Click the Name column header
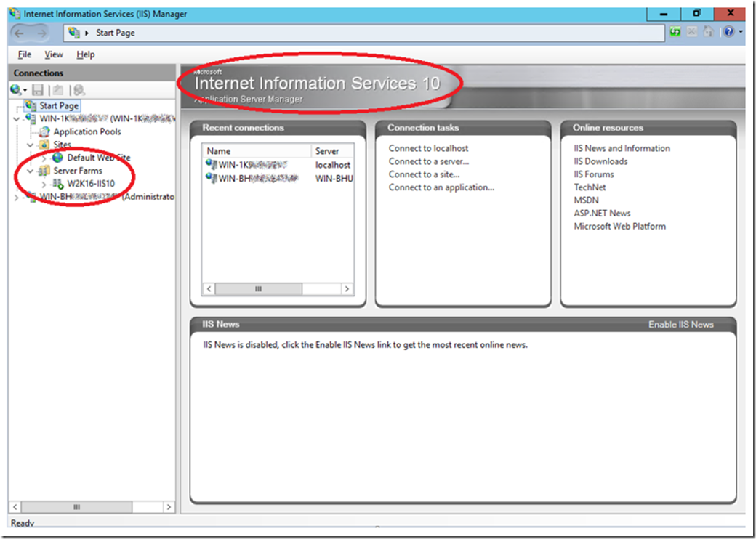Screen dimensions: 756x539 (257, 151)
